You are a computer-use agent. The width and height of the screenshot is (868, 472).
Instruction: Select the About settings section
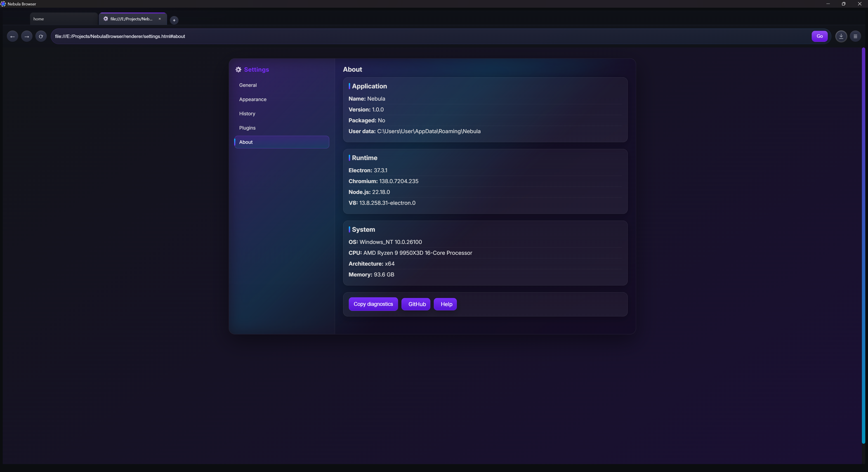(x=282, y=142)
